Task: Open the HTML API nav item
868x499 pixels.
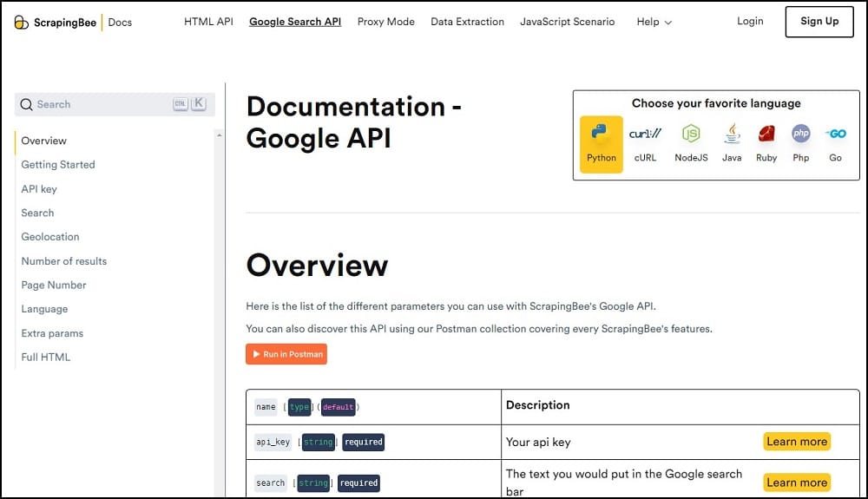Action: click(208, 22)
